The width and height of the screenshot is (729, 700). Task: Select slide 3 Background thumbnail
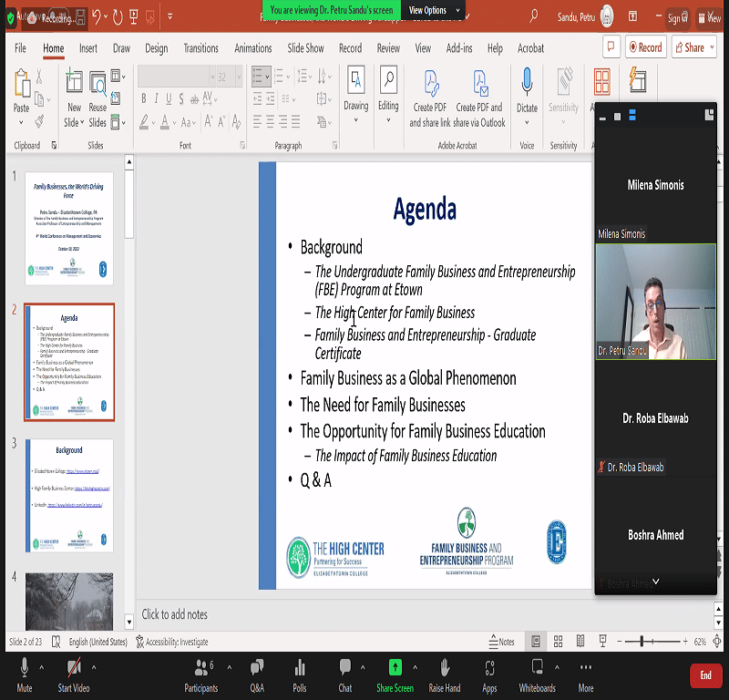point(69,495)
